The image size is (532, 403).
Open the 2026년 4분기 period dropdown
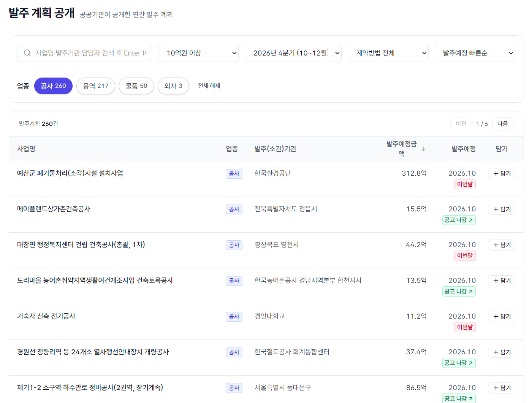[293, 53]
